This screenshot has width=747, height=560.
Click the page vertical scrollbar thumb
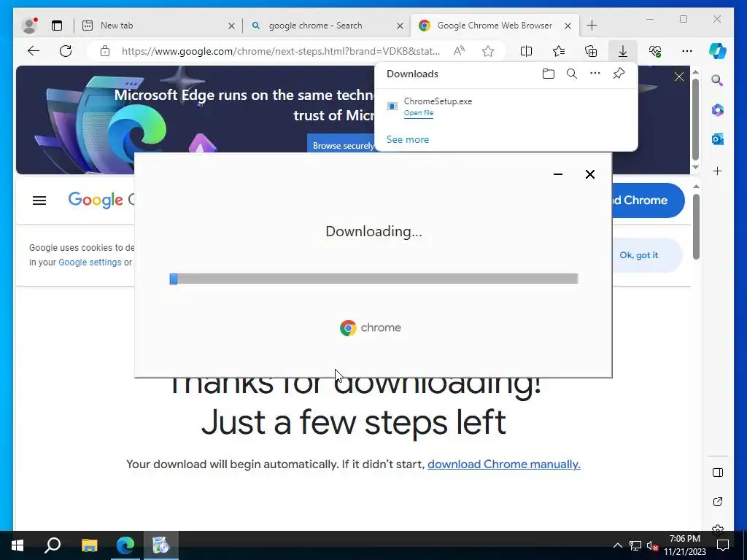coord(696,227)
